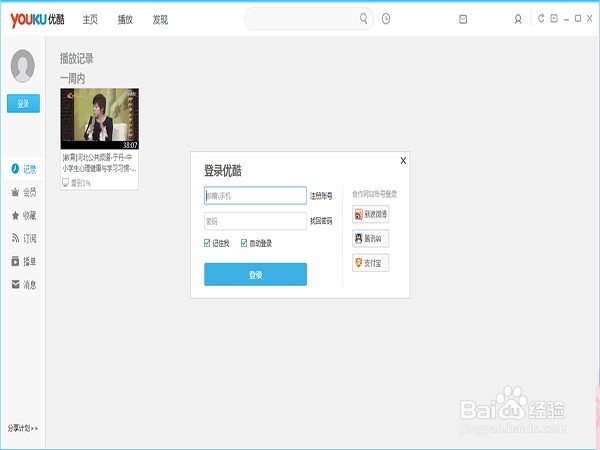Click the 找回密码 link
Screen dimensions: 600x450
click(321, 221)
